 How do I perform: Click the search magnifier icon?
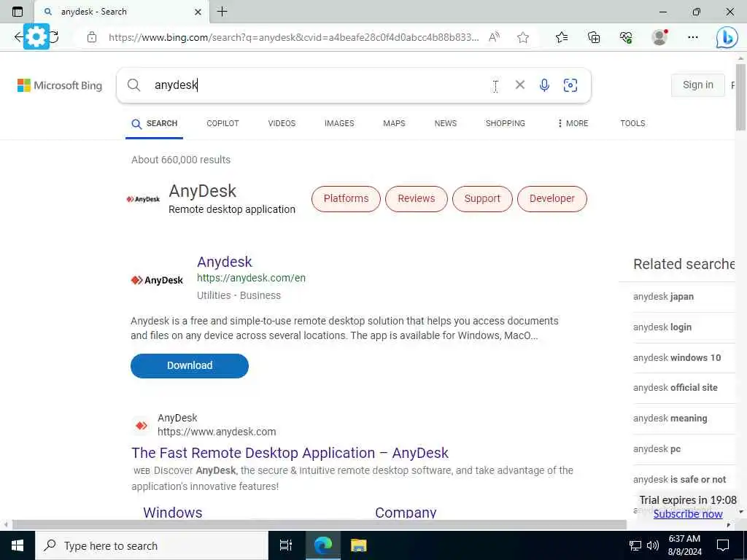tap(134, 85)
